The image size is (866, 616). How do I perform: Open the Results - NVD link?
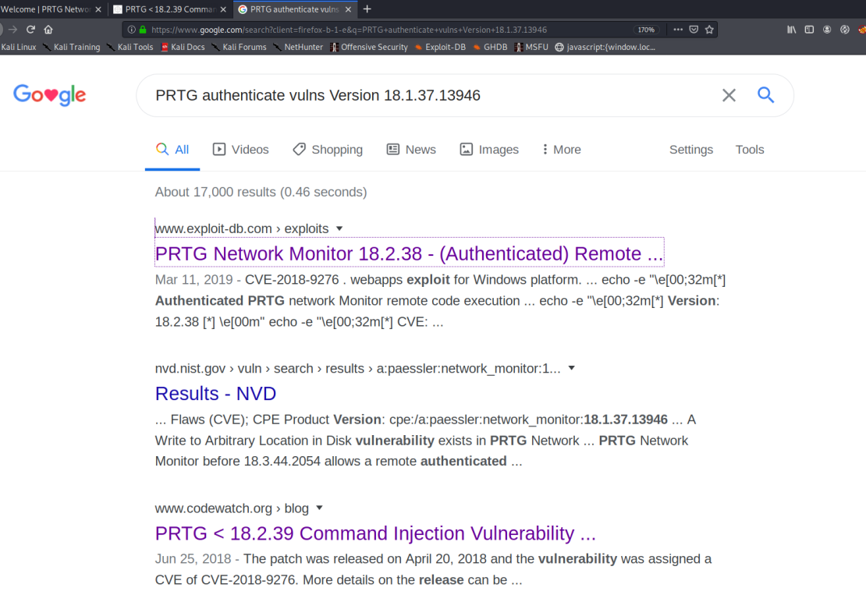(215, 394)
